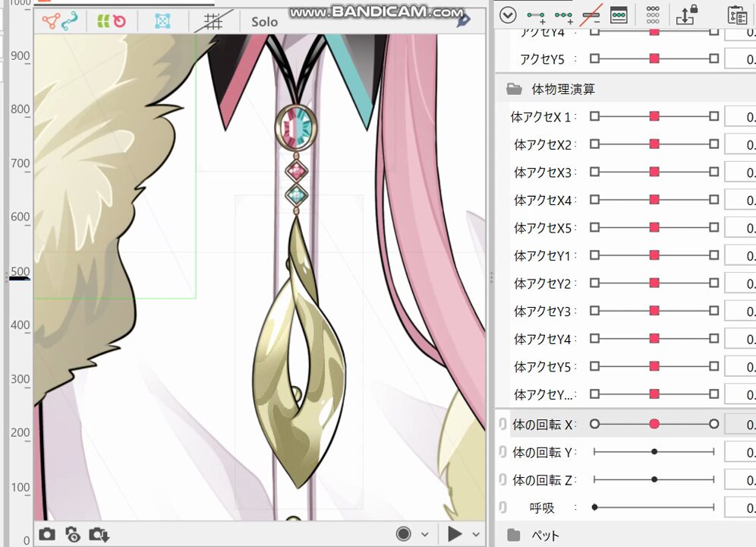Open the parameter palette circular menu arrow

(x=508, y=15)
